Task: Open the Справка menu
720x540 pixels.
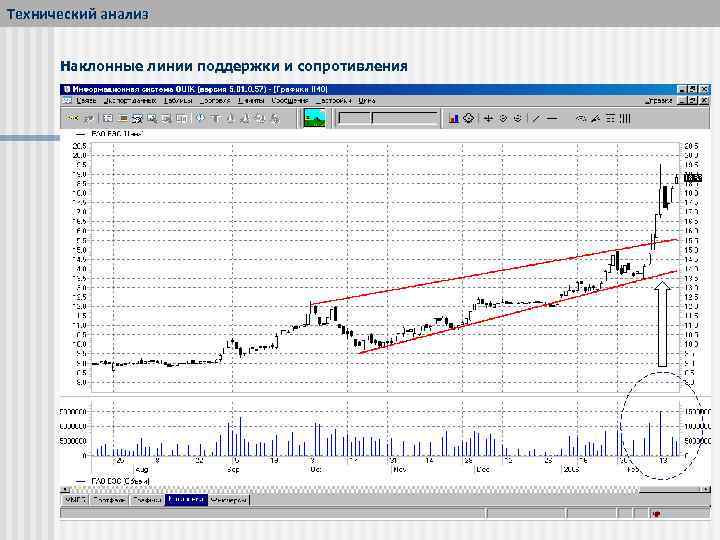Action: 658,101
